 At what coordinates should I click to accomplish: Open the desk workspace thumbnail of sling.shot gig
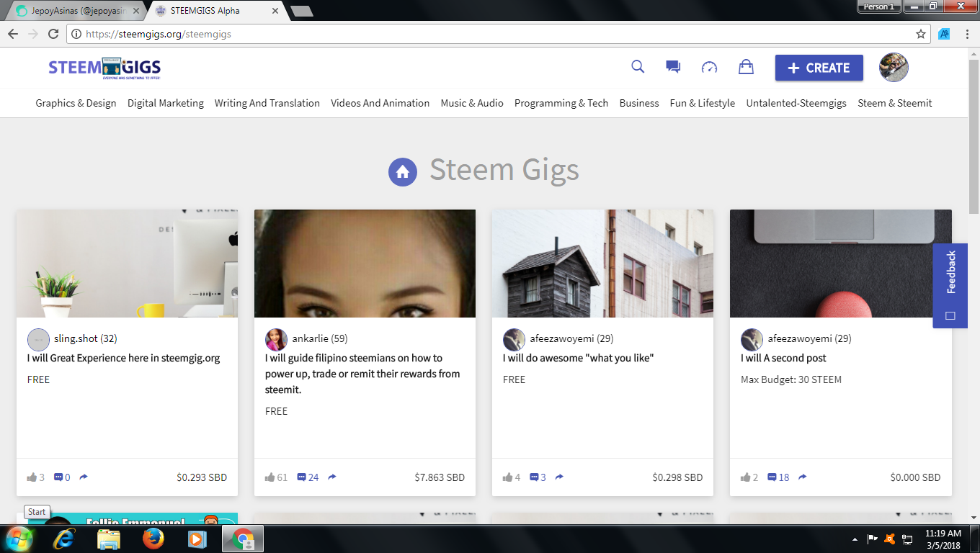(127, 264)
